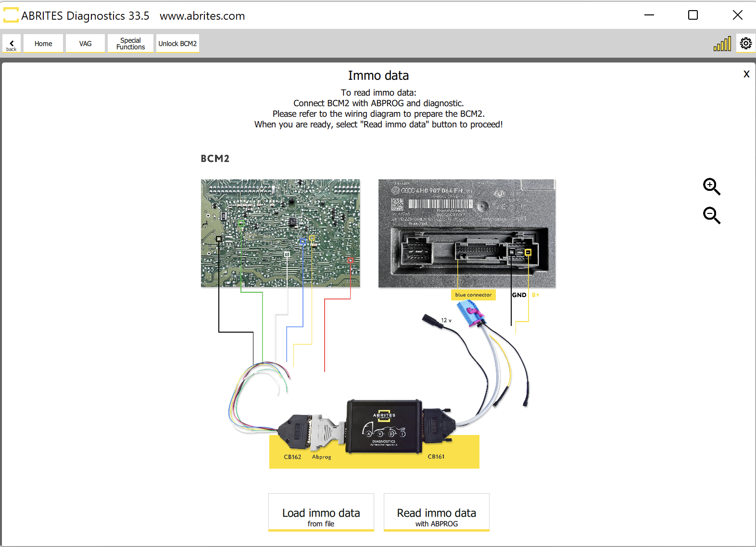Click the CB162 cable label
Screen dimensions: 756x547
[292, 457]
